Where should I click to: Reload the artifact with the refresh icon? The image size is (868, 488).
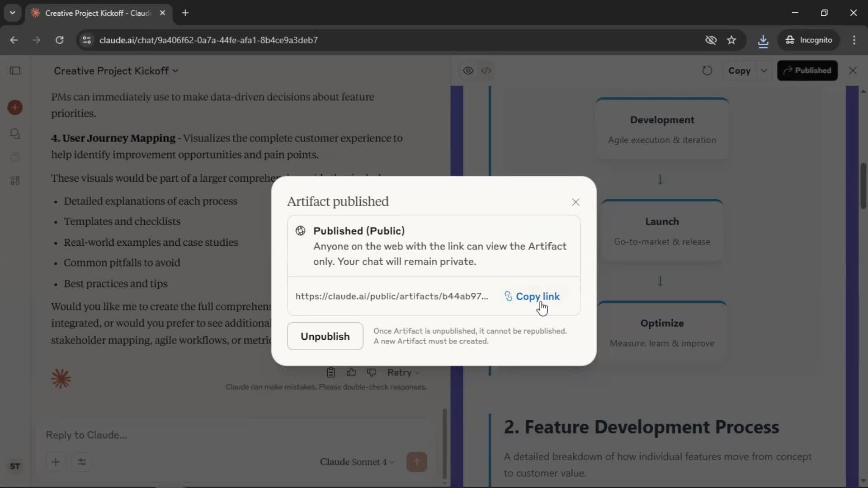pyautogui.click(x=707, y=70)
